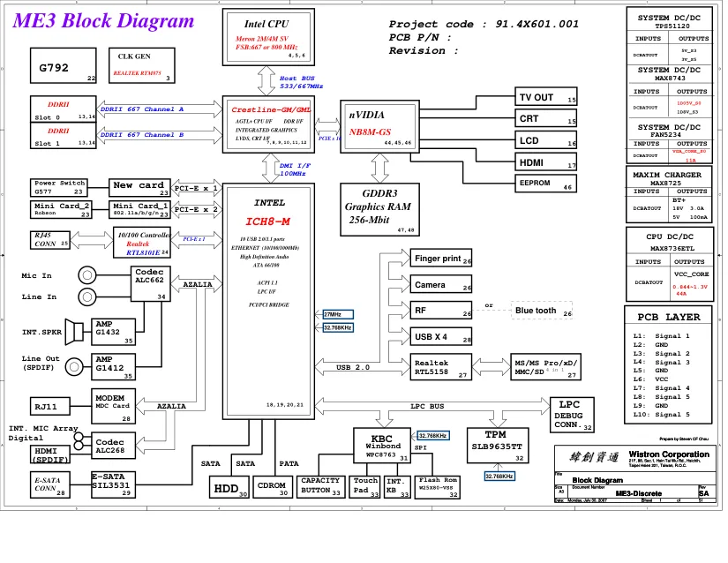Click the E-SATA CONN block
This screenshot has height=563, width=728.
coord(50,485)
